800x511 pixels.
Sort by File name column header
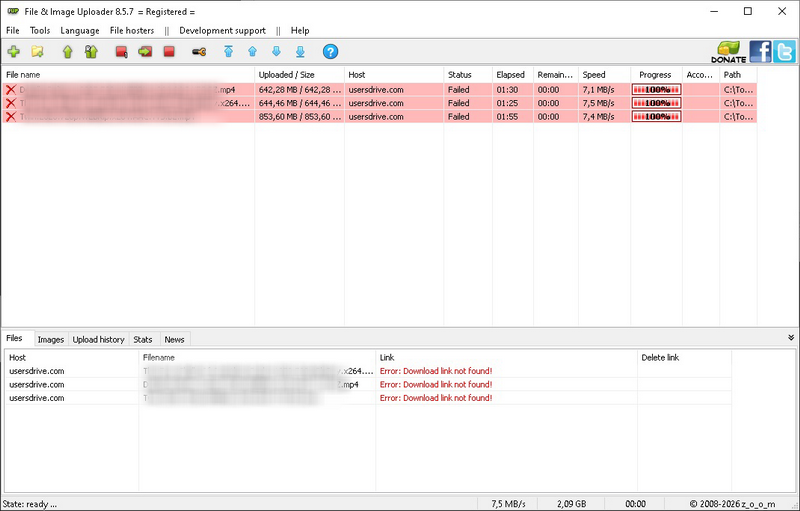(x=128, y=74)
